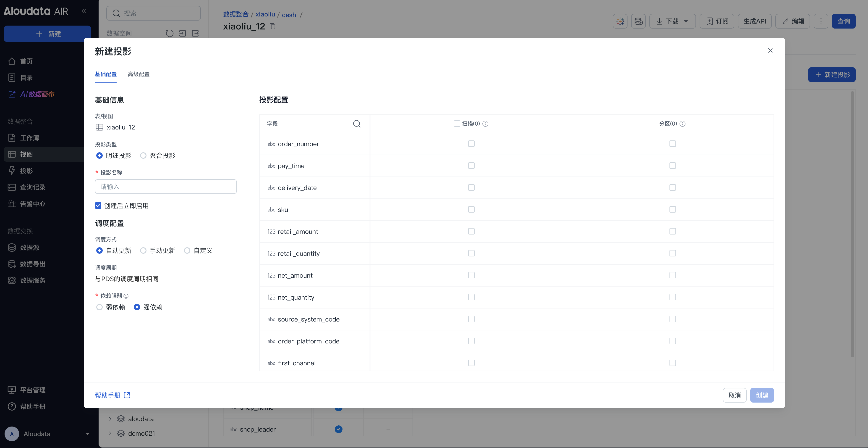The image size is (868, 448).
Task: Open 投影 in the left sidebar menu
Action: (26, 171)
